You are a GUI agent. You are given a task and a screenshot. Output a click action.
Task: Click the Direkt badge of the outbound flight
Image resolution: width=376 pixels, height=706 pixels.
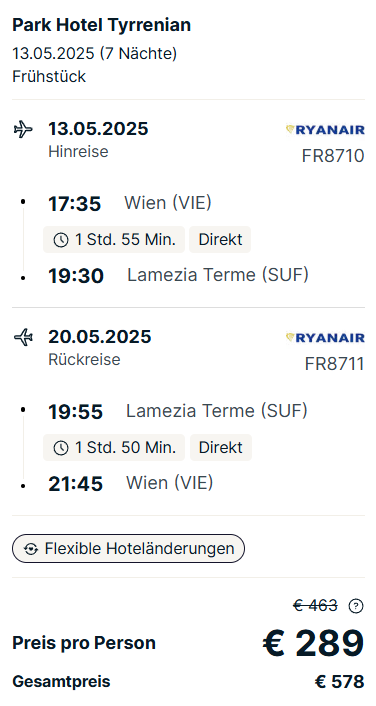[x=220, y=240]
